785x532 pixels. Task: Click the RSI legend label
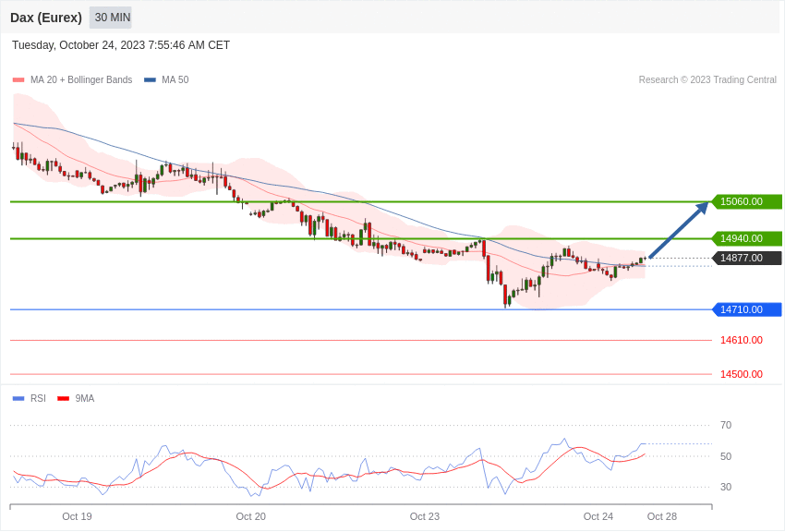tap(38, 398)
